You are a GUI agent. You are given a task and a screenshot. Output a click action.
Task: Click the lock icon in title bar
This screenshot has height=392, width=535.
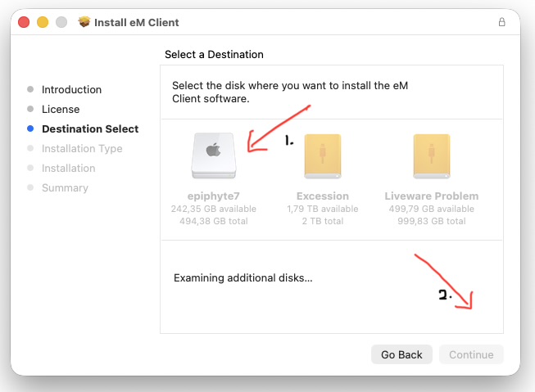click(501, 22)
